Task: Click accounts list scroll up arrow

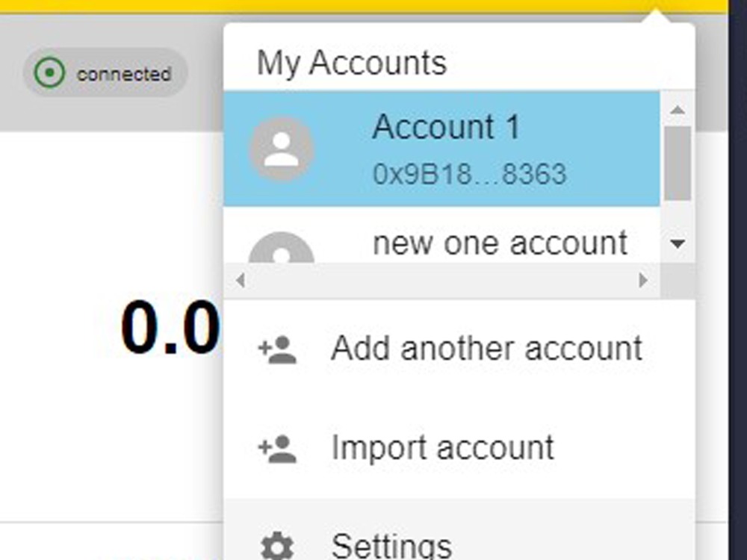Action: [x=678, y=110]
